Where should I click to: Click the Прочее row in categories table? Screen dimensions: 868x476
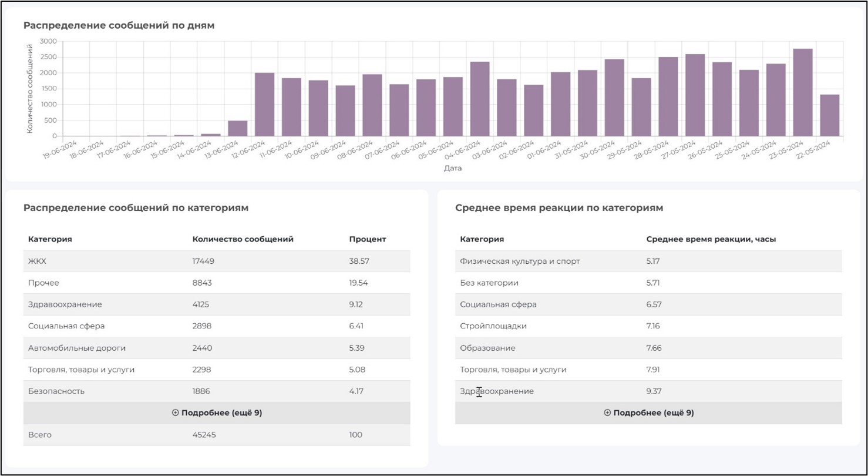tap(217, 283)
